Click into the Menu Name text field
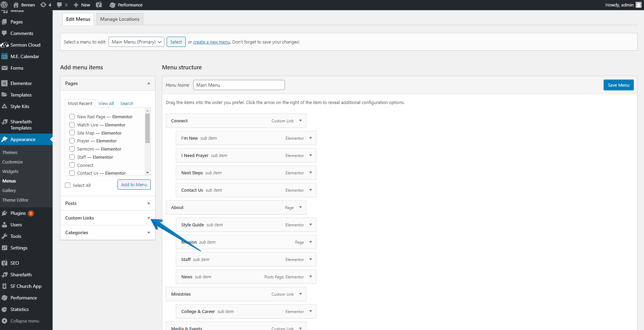 [239, 85]
